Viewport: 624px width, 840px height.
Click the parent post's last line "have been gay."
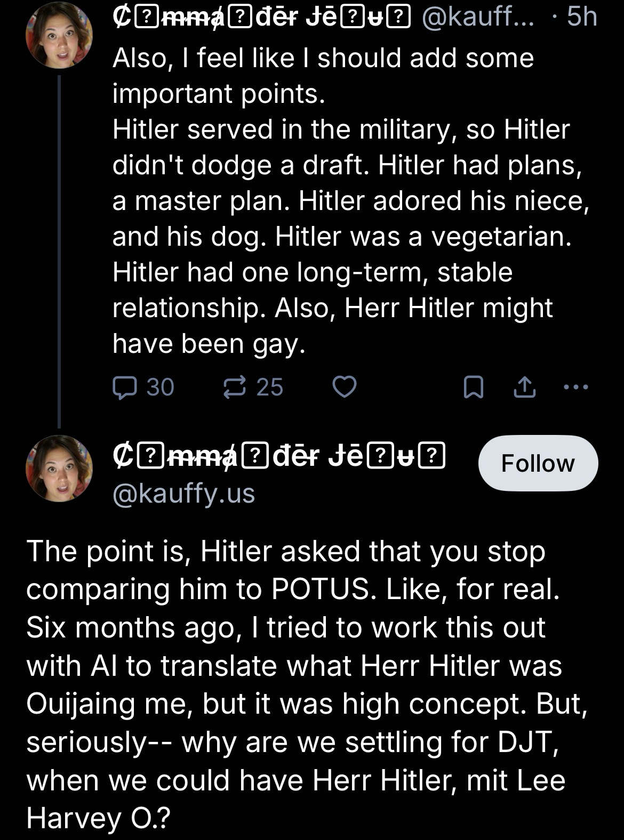coord(209,344)
